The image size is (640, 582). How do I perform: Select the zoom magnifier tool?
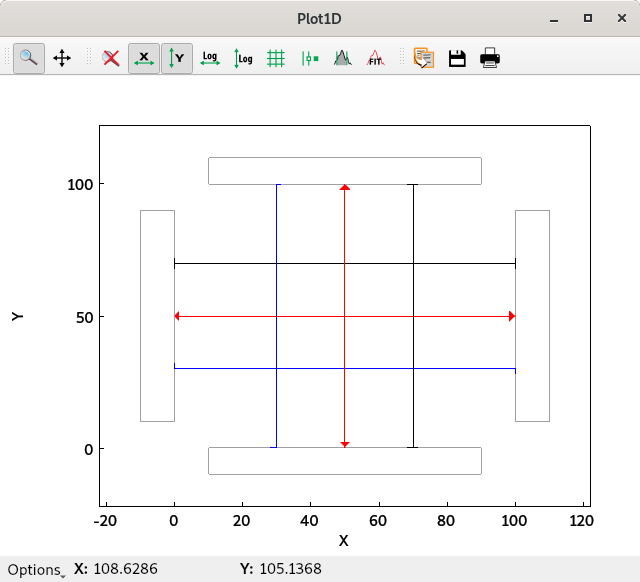[x=29, y=58]
